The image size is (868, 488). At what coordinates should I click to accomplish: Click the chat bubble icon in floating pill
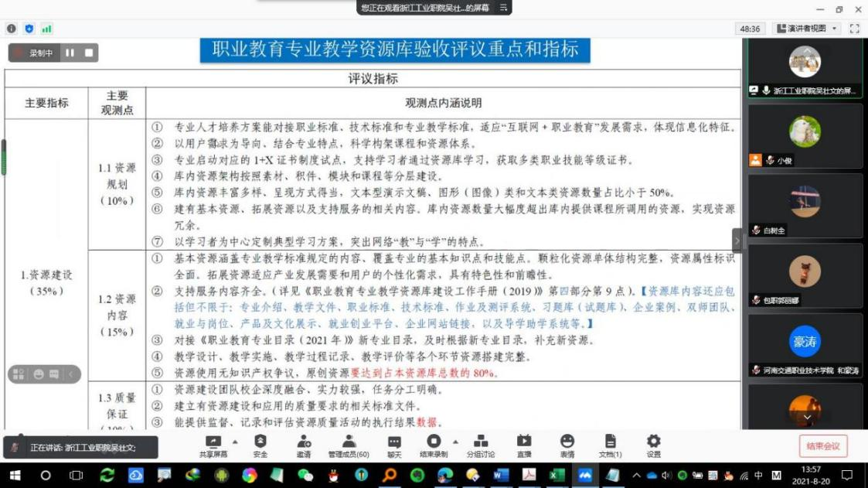click(x=53, y=374)
